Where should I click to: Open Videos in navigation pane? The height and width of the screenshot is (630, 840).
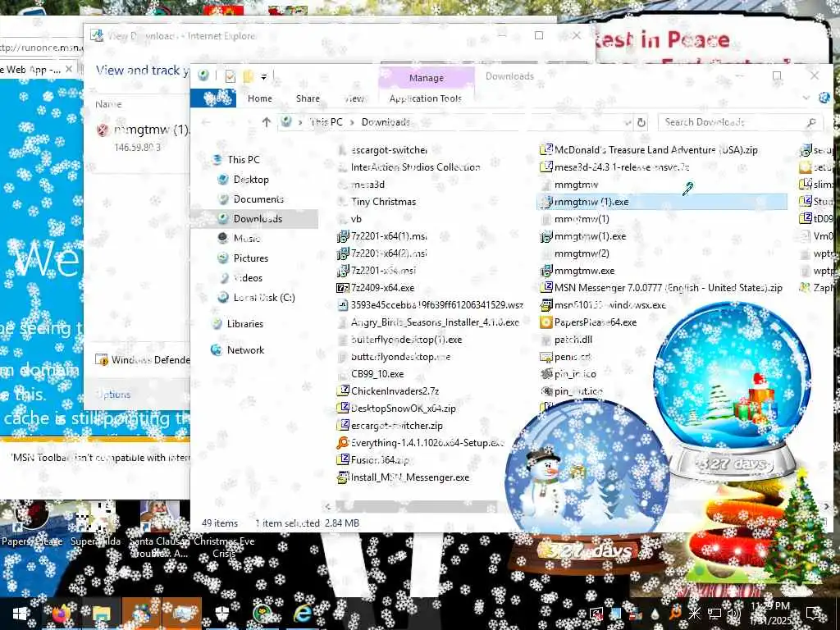click(248, 278)
